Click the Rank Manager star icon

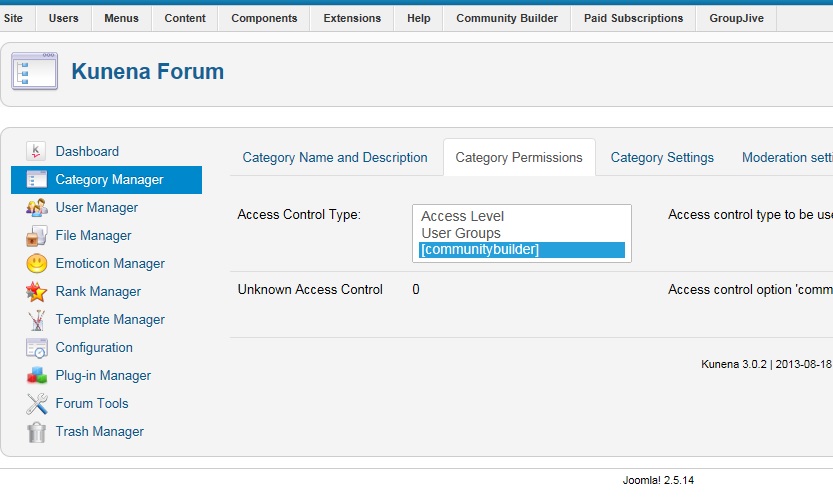(x=36, y=291)
